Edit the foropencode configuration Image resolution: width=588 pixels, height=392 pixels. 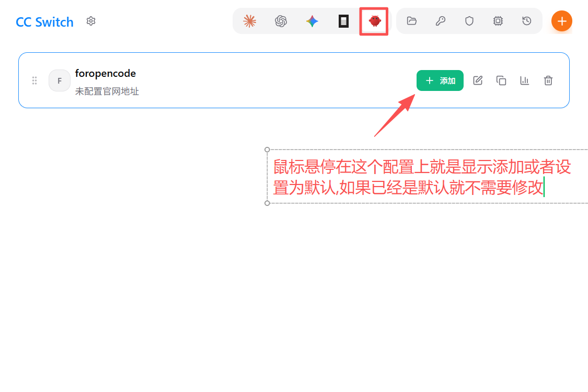click(x=478, y=80)
